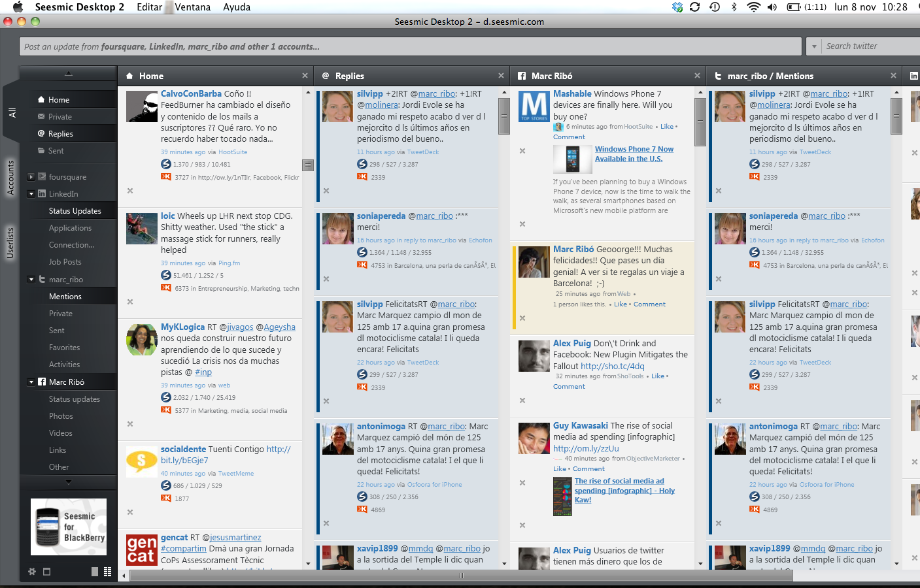
Task: Open the Apple menu
Action: [18, 7]
